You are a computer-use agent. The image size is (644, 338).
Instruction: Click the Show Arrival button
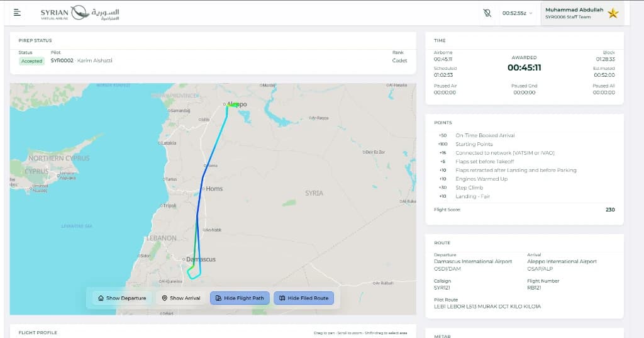(180, 298)
